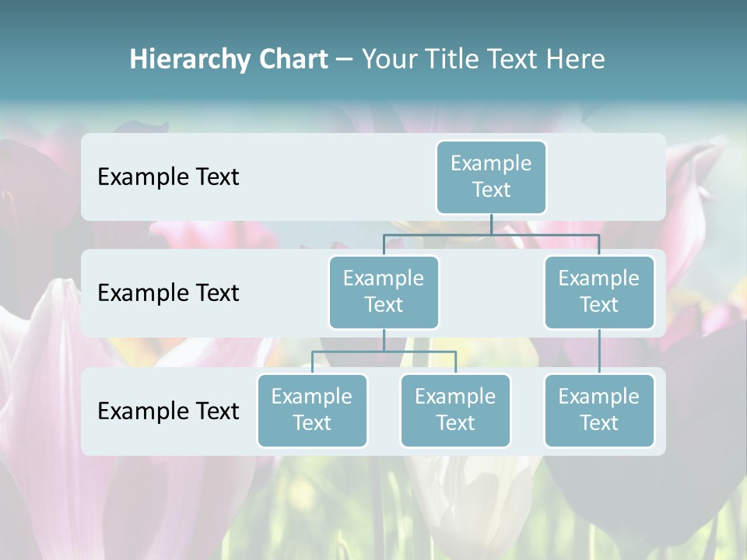Select the teal header band left of the title
Image resolution: width=747 pixels, height=560 pixels.
[x=62, y=59]
